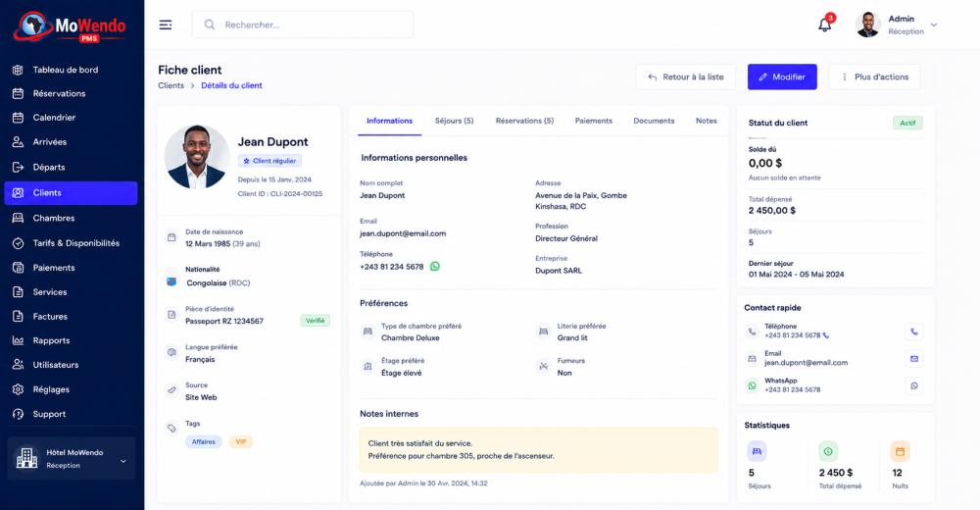980x510 pixels.
Task: Open the Plus d'actions menu
Action: tap(874, 76)
